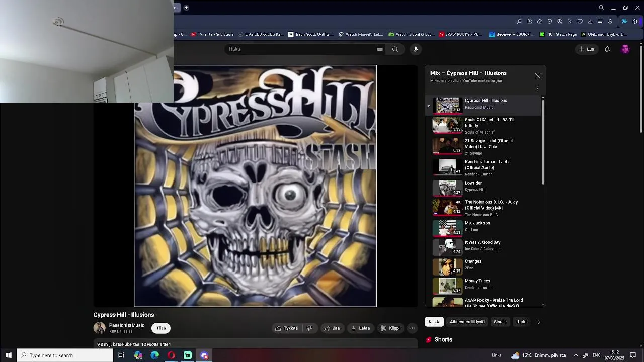Image resolution: width=644 pixels, height=362 pixels.
Task: Show more filter chips with right arrow
Action: [539, 322]
